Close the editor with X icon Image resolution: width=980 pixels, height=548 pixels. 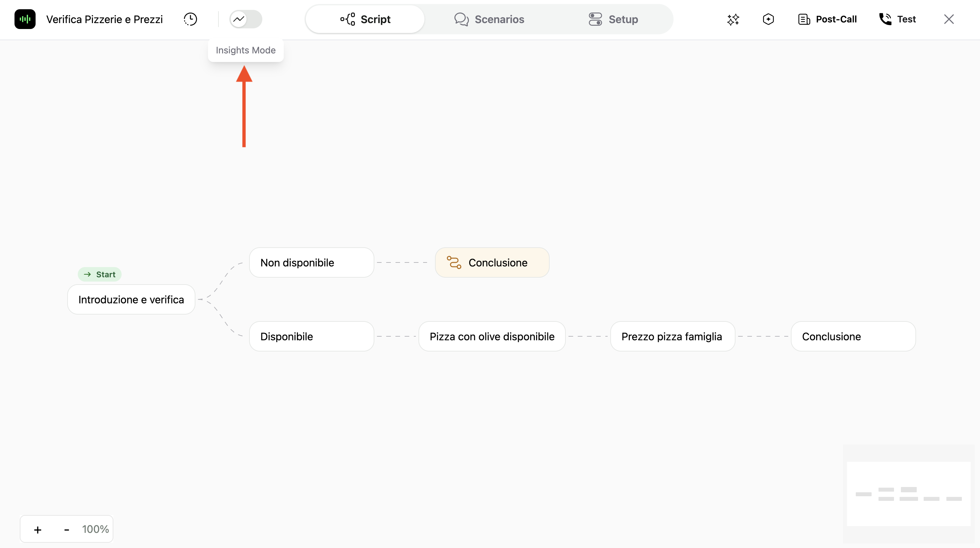click(948, 19)
